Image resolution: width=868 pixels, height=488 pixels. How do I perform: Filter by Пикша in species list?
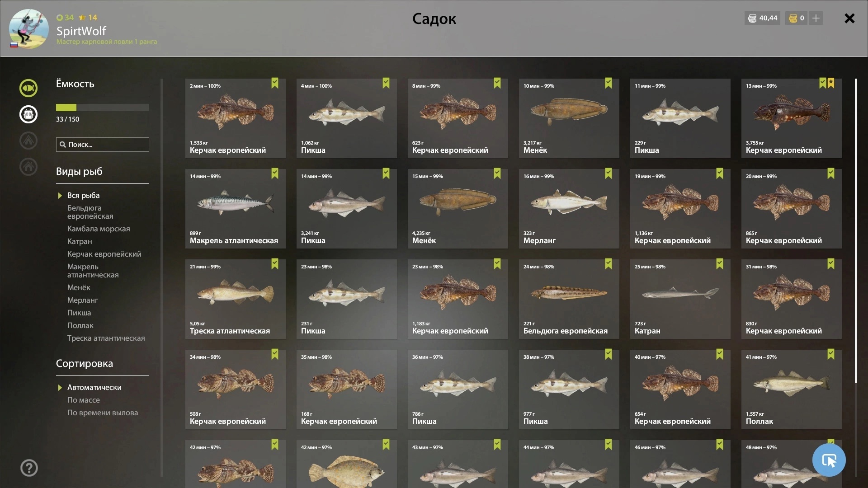(79, 313)
